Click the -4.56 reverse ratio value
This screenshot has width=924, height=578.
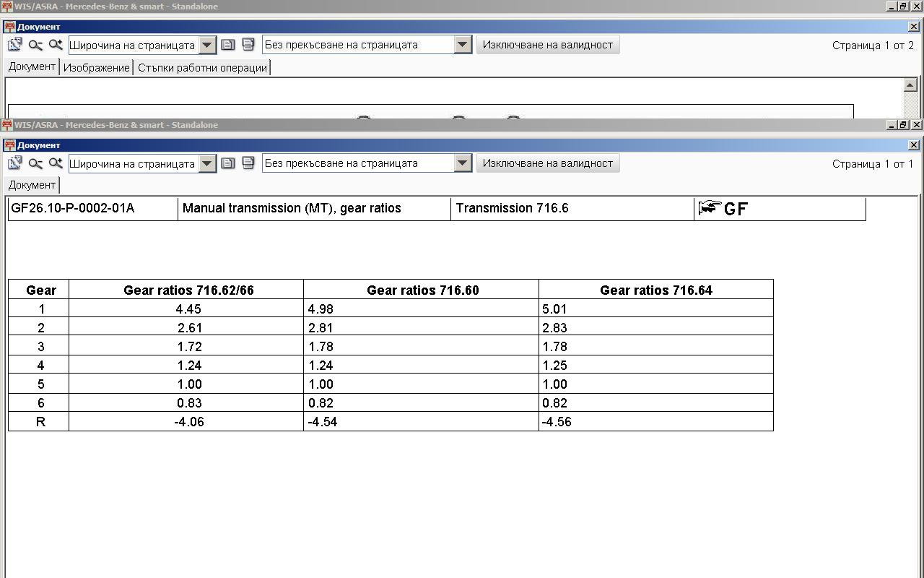point(557,422)
